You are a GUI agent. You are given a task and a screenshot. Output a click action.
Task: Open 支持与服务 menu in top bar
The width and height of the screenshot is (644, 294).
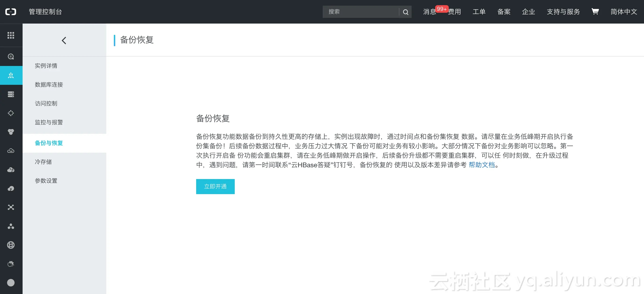click(563, 12)
